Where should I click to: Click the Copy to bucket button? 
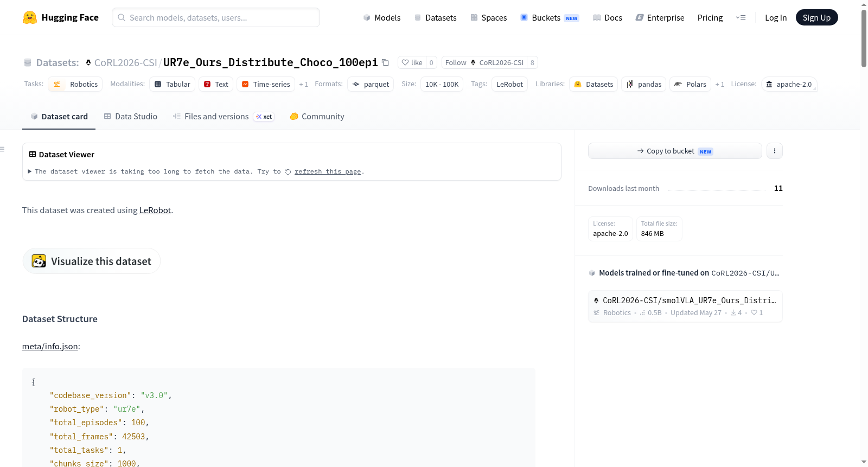675,151
